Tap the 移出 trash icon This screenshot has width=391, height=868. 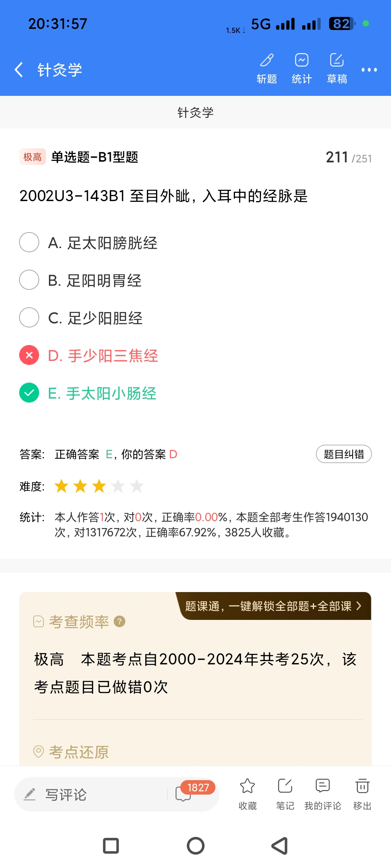click(362, 793)
